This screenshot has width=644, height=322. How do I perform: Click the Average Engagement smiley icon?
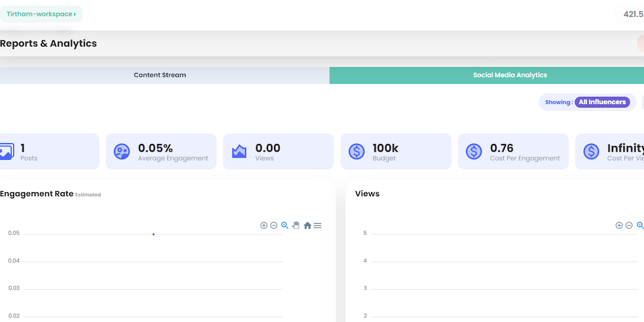[x=121, y=152]
